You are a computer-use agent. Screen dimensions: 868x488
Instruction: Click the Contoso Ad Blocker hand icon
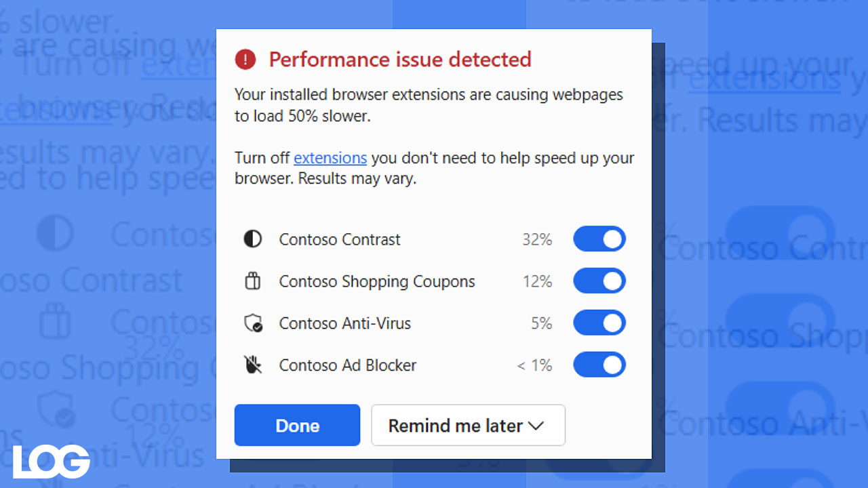[253, 365]
